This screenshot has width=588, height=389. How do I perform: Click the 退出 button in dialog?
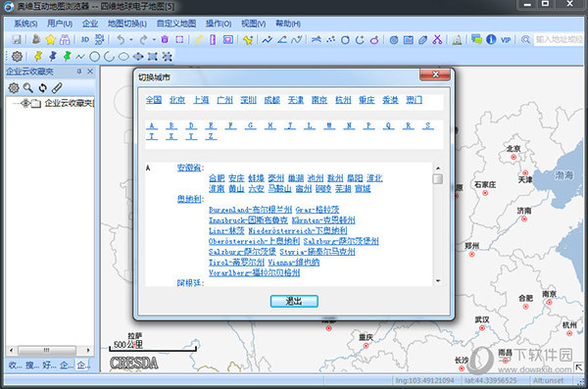click(294, 301)
